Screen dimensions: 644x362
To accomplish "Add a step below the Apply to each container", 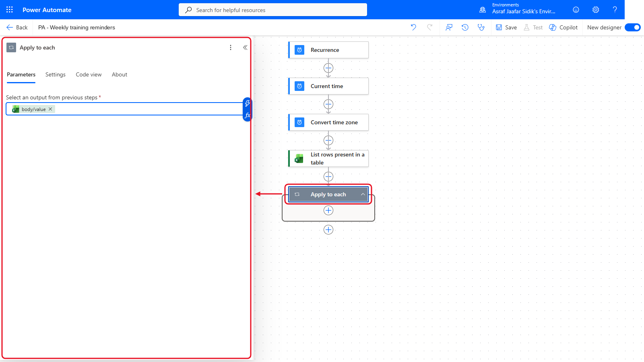I will 328,230.
